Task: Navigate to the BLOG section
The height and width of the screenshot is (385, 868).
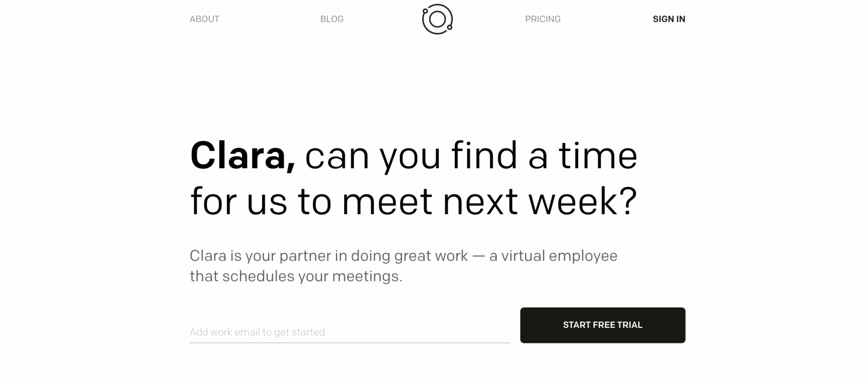Action: pos(331,19)
